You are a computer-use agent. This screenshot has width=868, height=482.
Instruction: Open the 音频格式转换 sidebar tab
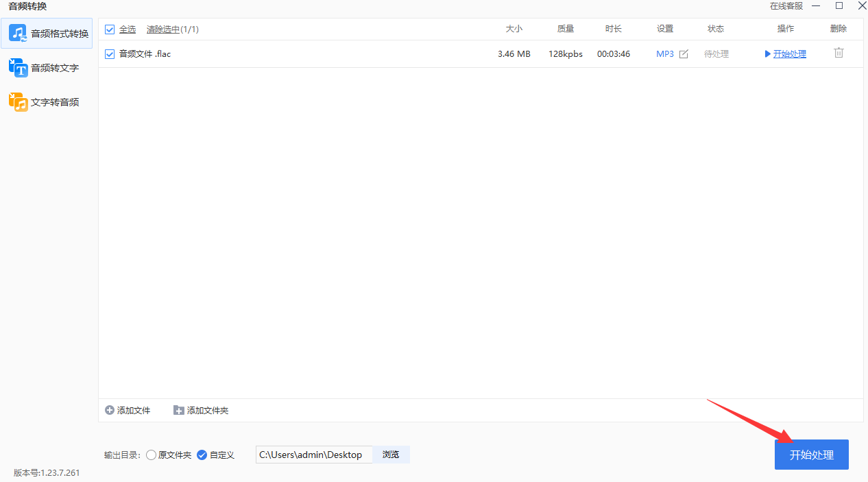coord(47,33)
